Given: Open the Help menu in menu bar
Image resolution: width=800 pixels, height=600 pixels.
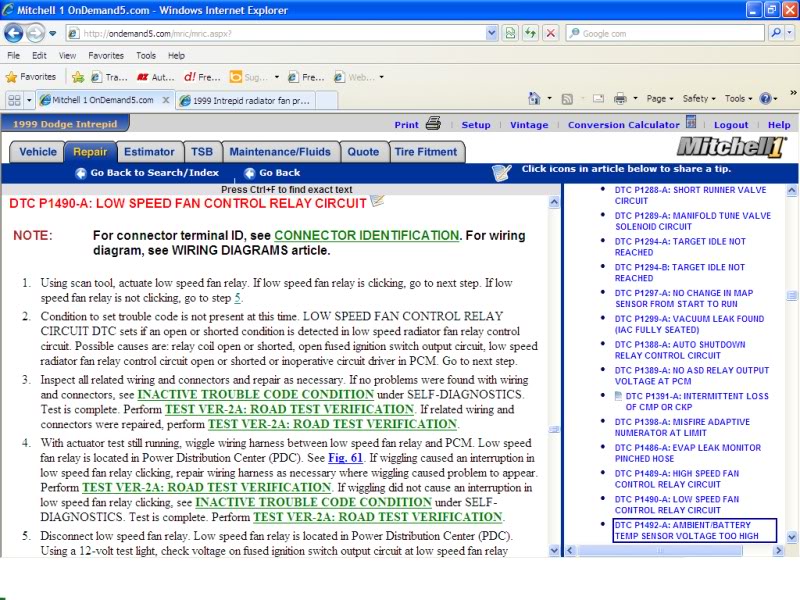Looking at the screenshot, I should pos(176,56).
